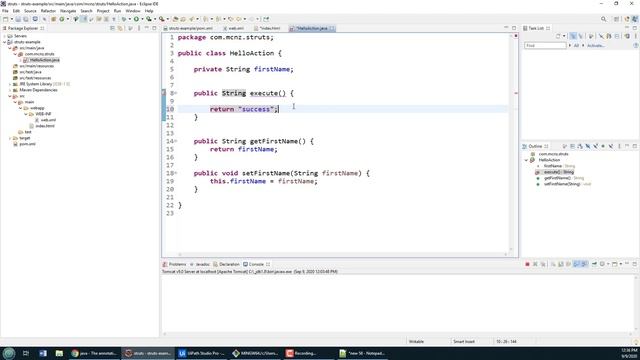Open the Project menu
The height and width of the screenshot is (360, 640).
[103, 11]
